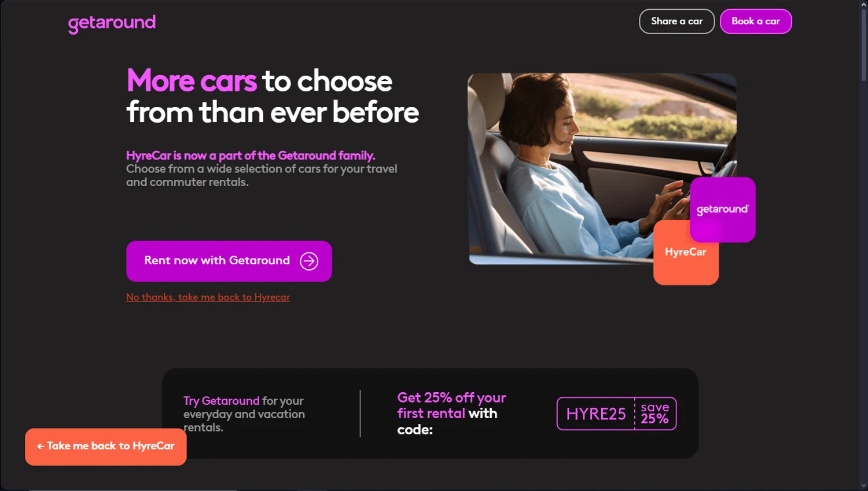Click 'Get 25% off your first rental' text
Image resolution: width=868 pixels, height=491 pixels.
click(451, 405)
